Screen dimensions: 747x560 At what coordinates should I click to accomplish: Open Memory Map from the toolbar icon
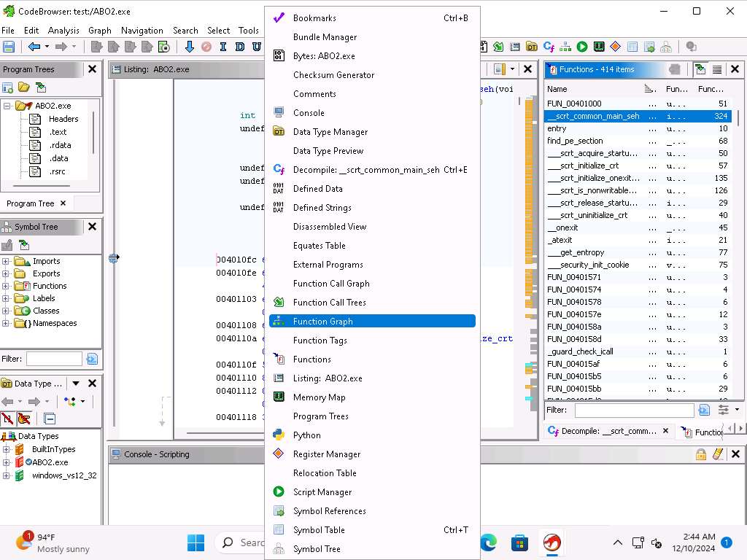coord(598,47)
